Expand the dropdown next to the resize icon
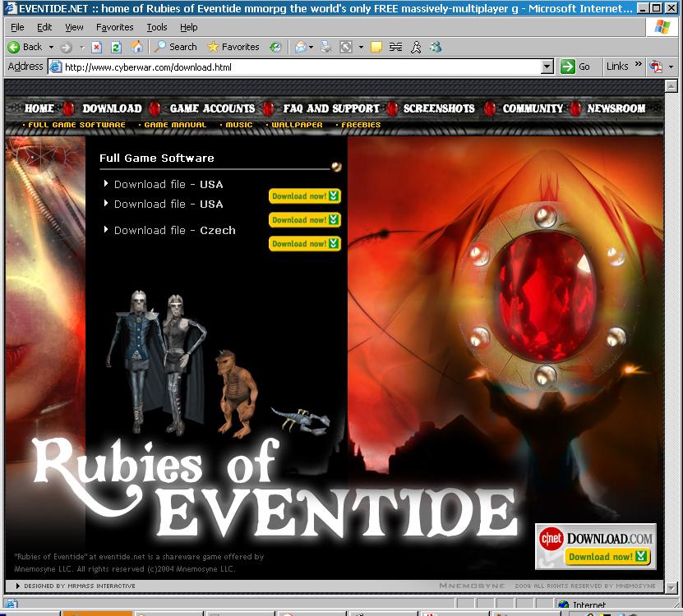Screen dimensions: 683x616 [x=361, y=48]
